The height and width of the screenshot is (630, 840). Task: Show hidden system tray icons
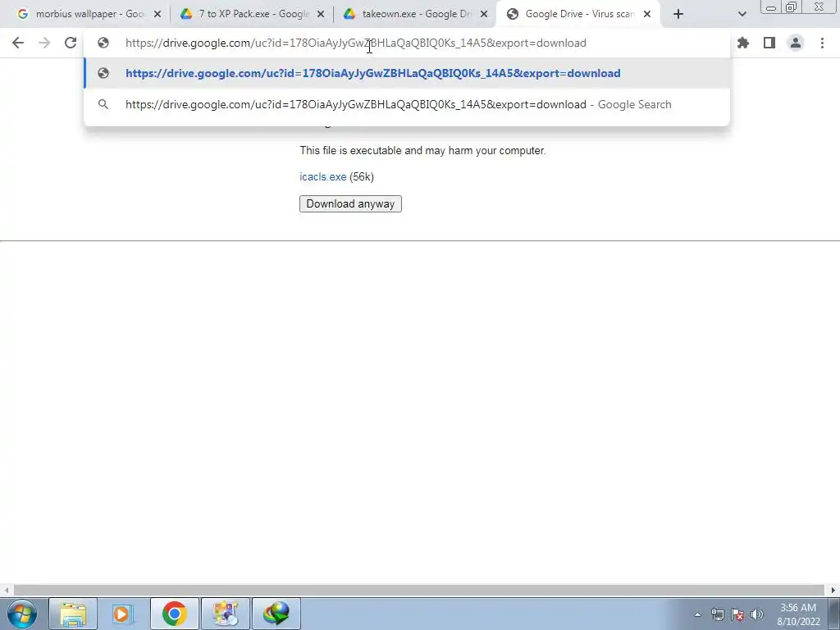(x=697, y=614)
